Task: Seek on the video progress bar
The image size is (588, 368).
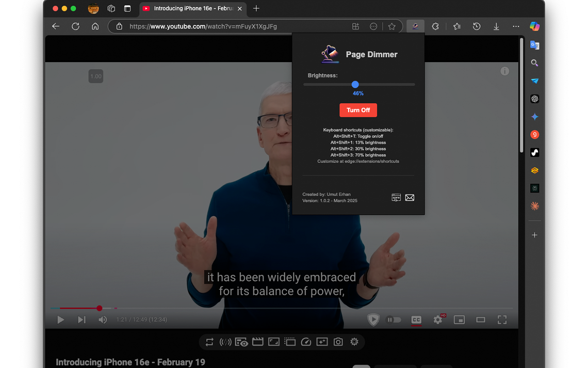Action: coord(282,308)
